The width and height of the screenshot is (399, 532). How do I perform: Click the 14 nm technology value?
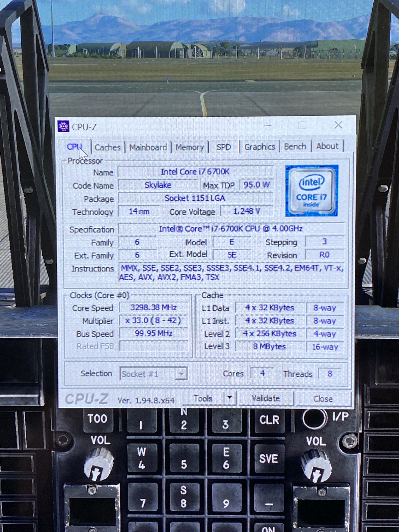(x=139, y=211)
